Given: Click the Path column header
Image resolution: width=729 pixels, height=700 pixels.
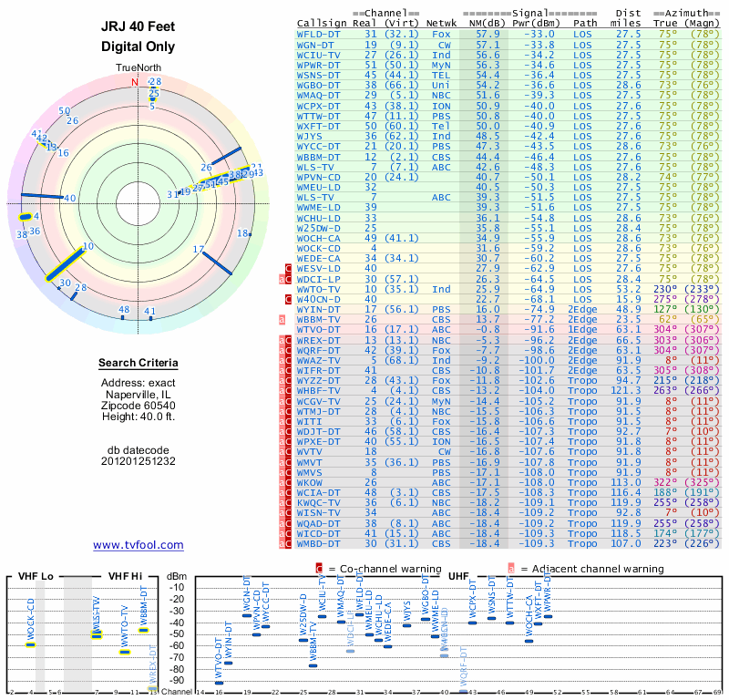Looking at the screenshot, I should point(585,22).
